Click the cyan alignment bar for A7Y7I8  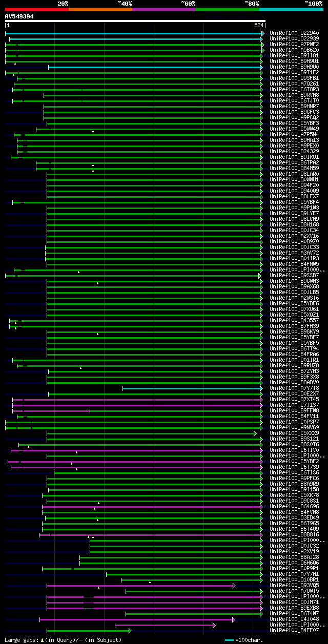[x=193, y=388]
